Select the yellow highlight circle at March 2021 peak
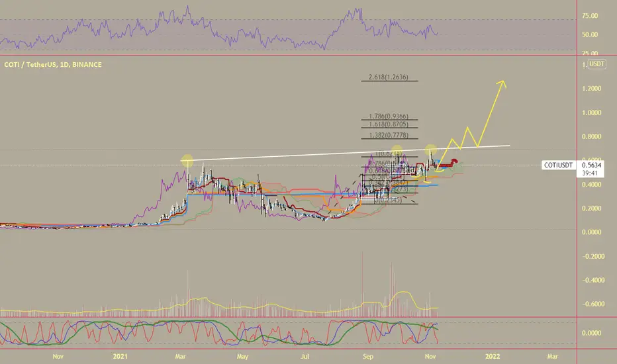 pyautogui.click(x=187, y=161)
